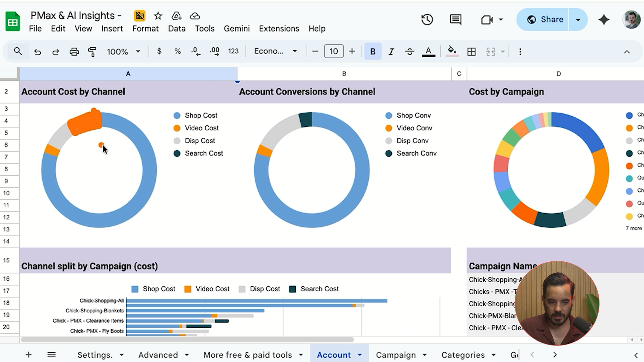The image size is (644, 362).
Task: Expand the merge cells options arrow
Action: click(503, 52)
